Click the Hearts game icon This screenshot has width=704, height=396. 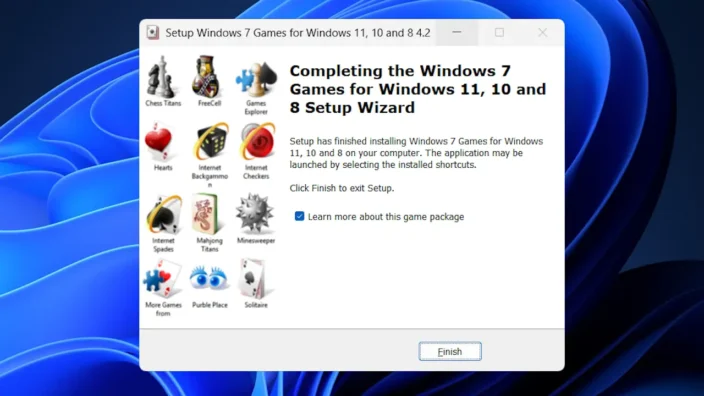(x=159, y=141)
